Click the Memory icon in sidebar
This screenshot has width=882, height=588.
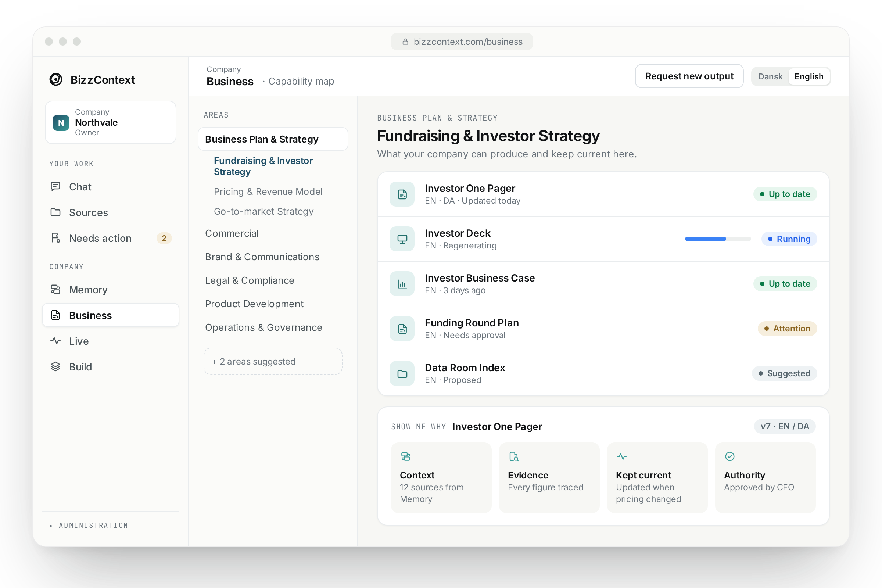55,290
